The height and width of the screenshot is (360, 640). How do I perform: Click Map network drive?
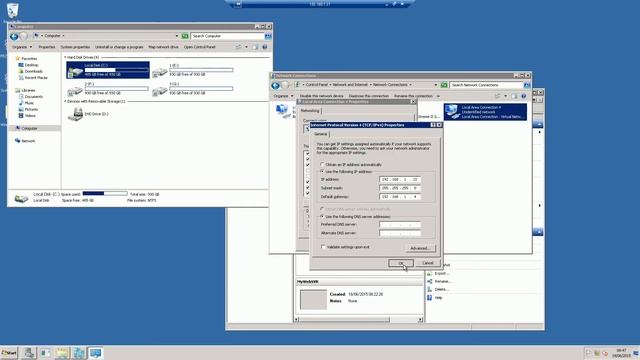163,47
